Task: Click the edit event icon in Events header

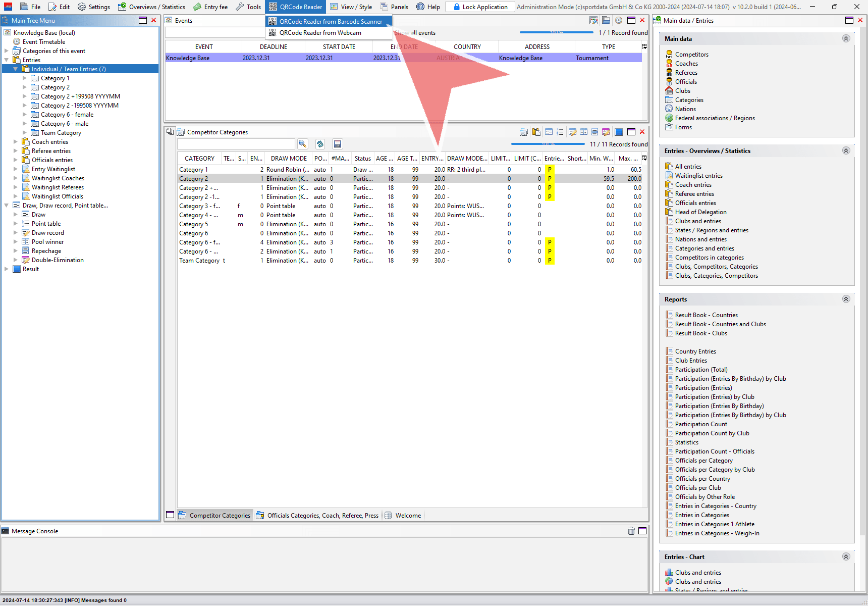Action: pyautogui.click(x=593, y=20)
